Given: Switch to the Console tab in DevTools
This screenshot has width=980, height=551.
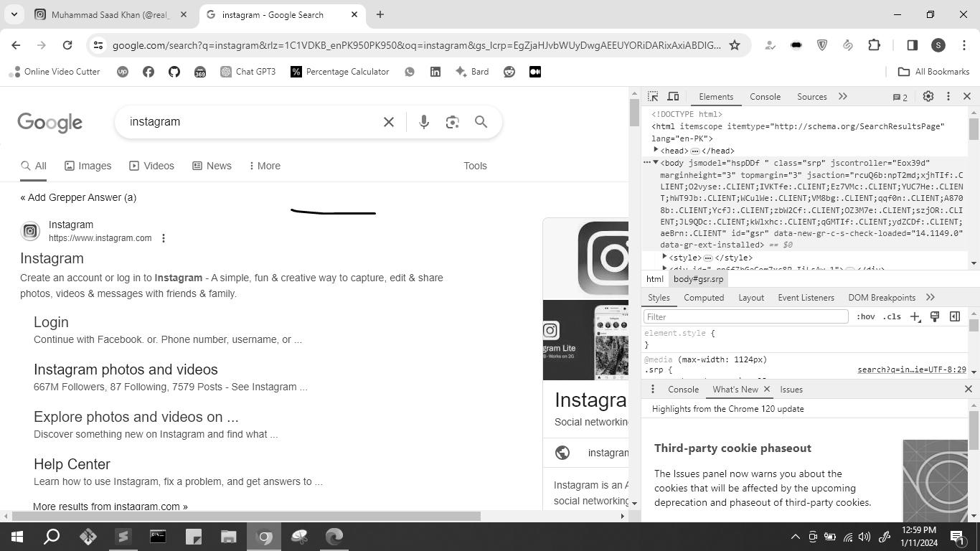Looking at the screenshot, I should tap(765, 97).
